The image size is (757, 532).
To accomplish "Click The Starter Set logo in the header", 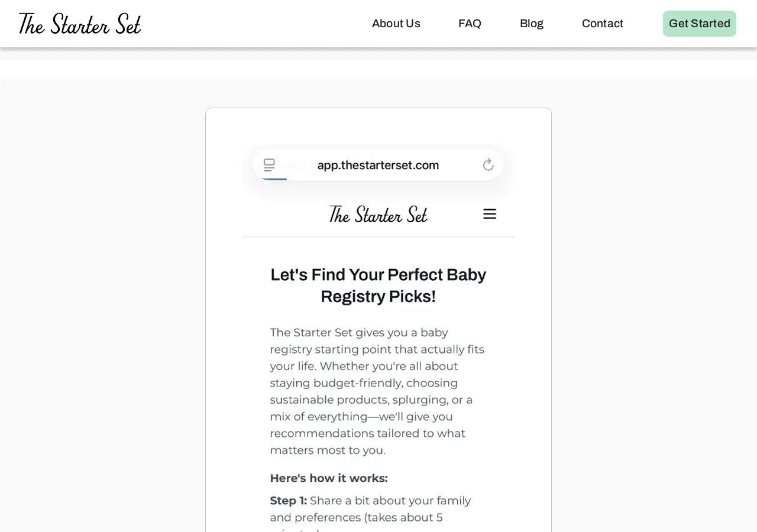I will pos(79,23).
